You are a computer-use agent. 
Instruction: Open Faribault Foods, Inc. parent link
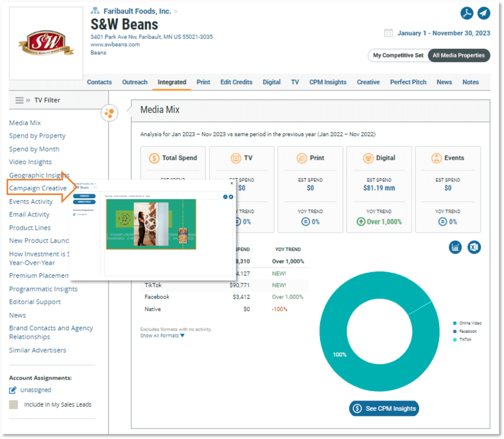pos(137,11)
